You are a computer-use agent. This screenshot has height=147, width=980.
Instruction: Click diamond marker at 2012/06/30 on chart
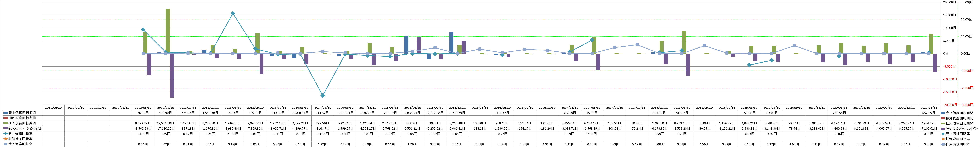click(x=143, y=30)
